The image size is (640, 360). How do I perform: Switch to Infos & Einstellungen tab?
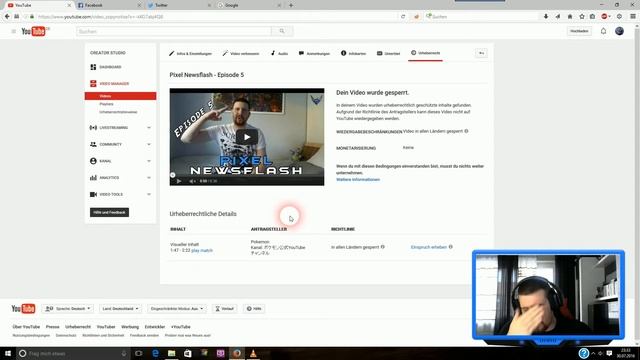coord(191,53)
